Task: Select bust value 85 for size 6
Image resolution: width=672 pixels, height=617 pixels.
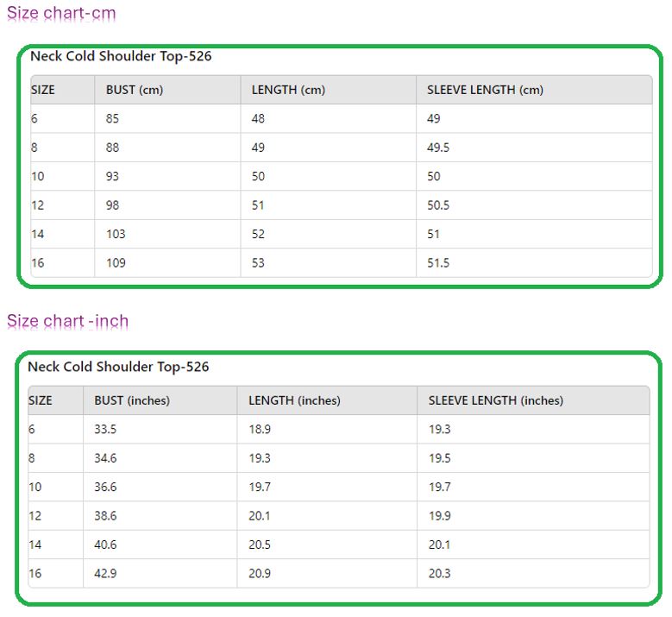Action: pyautogui.click(x=112, y=118)
